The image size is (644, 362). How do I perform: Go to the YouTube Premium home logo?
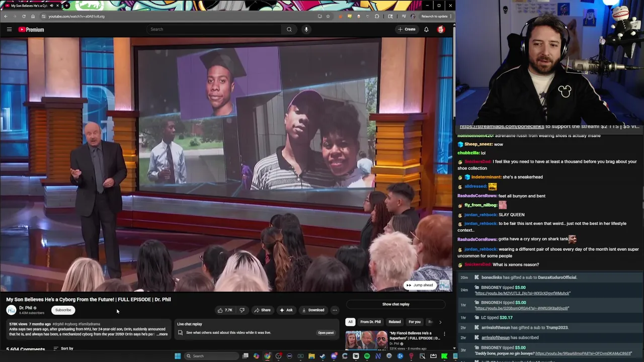coord(31,30)
